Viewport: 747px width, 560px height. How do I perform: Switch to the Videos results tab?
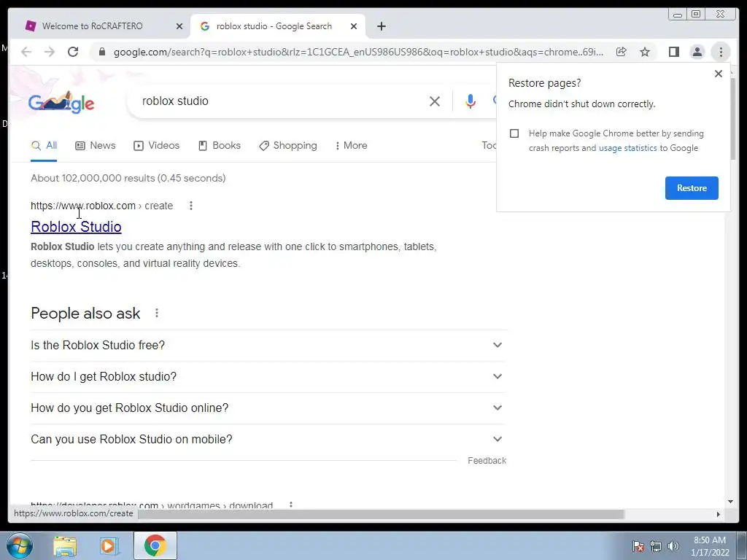tap(157, 146)
